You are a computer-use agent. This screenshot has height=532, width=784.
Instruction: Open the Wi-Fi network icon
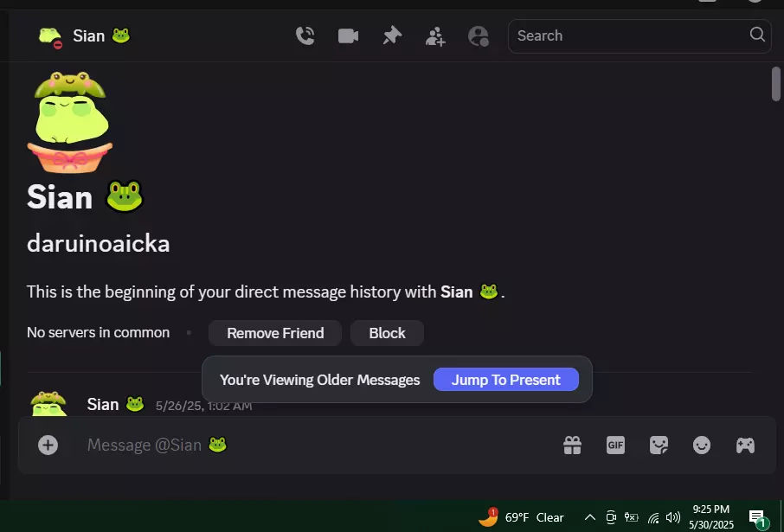(653, 517)
